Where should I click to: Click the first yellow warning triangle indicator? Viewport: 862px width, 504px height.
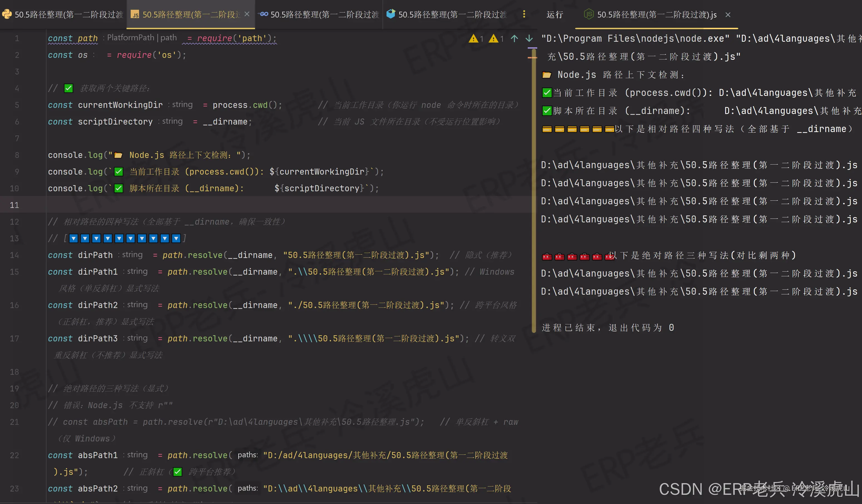tap(474, 38)
